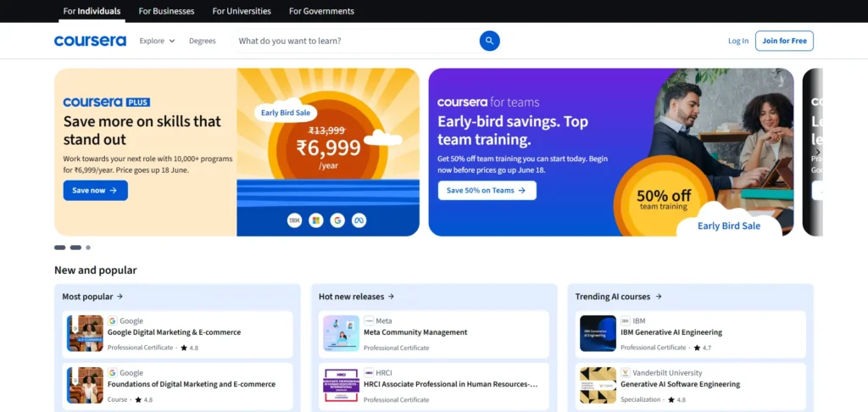This screenshot has width=868, height=412.
Task: Click the Early Bird Sale cloud badge on Plus banner
Action: 287,113
